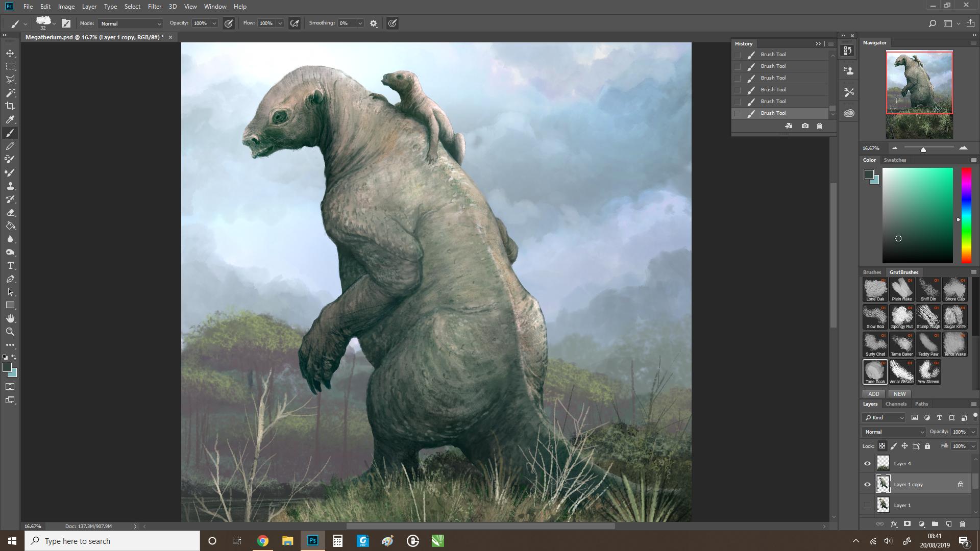
Task: Select the Eraser tool
Action: (x=10, y=212)
